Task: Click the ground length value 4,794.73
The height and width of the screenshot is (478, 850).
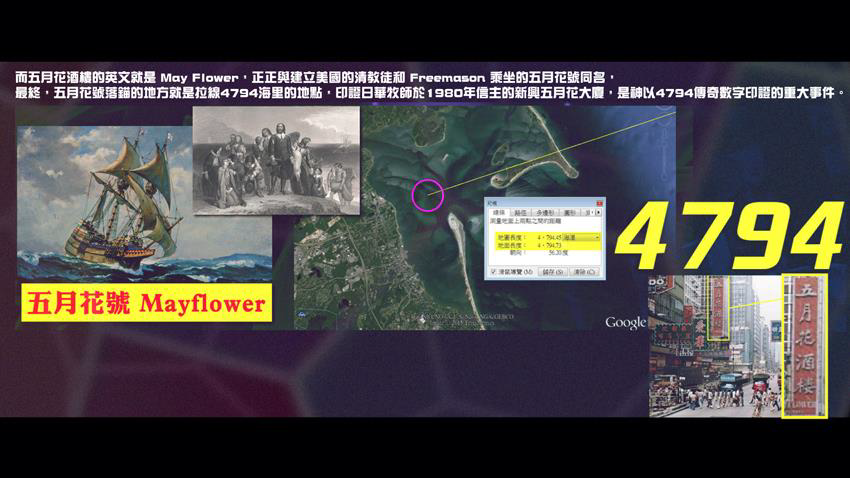Action: click(x=549, y=246)
